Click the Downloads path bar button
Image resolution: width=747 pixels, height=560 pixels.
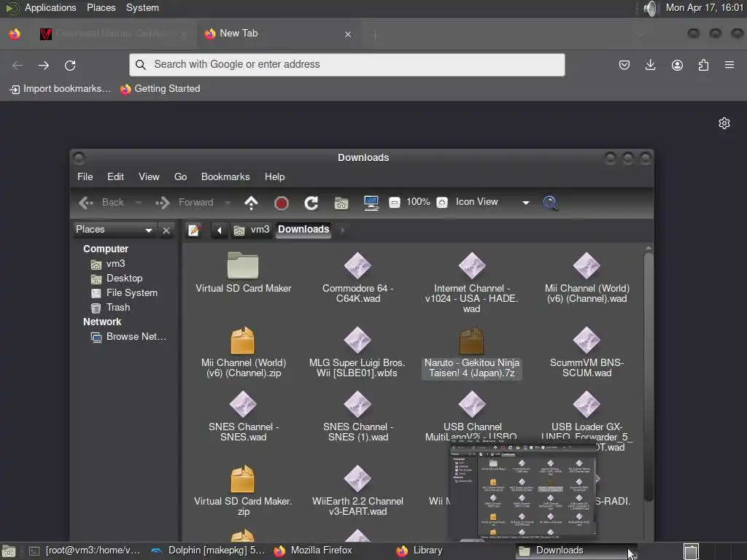click(x=303, y=230)
